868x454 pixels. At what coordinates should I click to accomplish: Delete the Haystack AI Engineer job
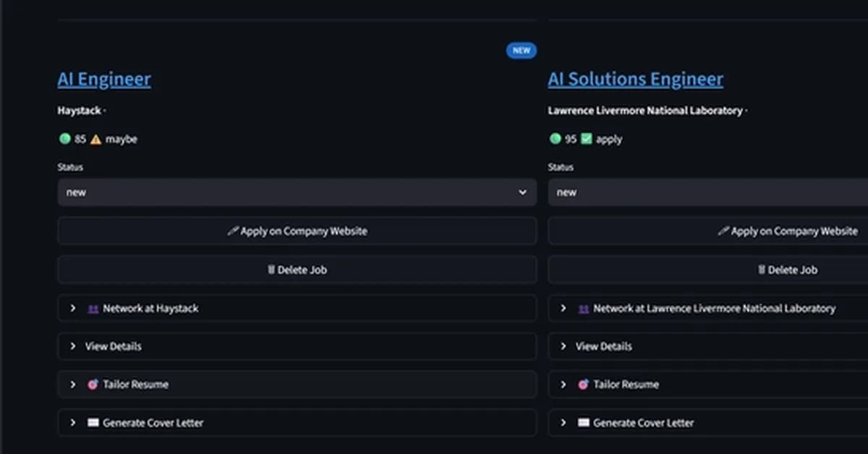(297, 270)
